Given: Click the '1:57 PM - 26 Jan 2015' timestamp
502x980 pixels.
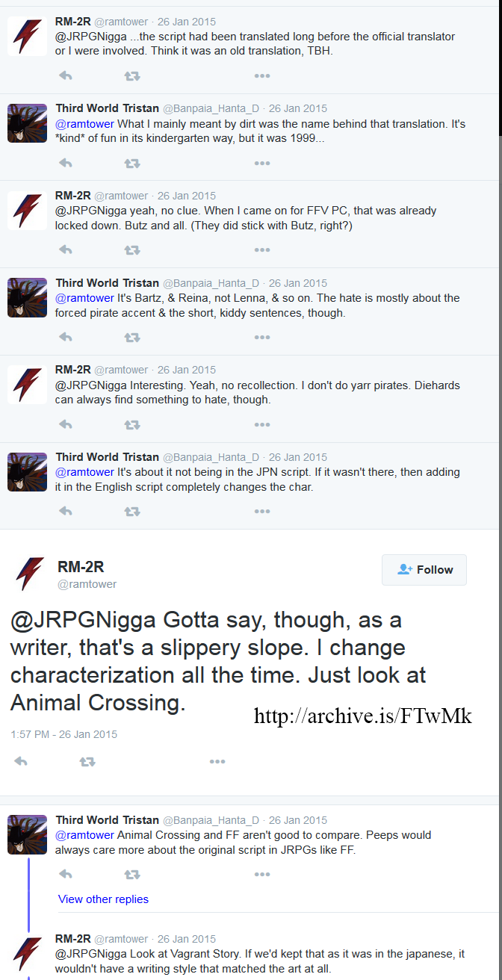Looking at the screenshot, I should (63, 734).
